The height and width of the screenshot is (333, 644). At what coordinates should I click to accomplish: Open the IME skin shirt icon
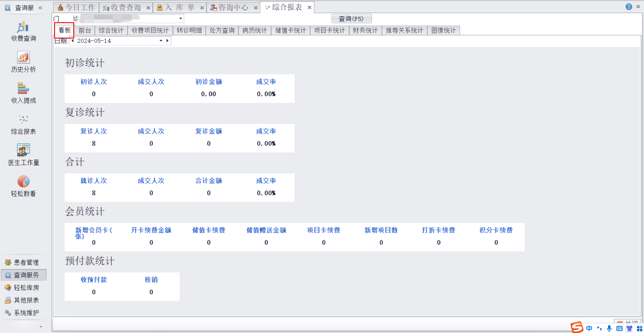(x=630, y=328)
